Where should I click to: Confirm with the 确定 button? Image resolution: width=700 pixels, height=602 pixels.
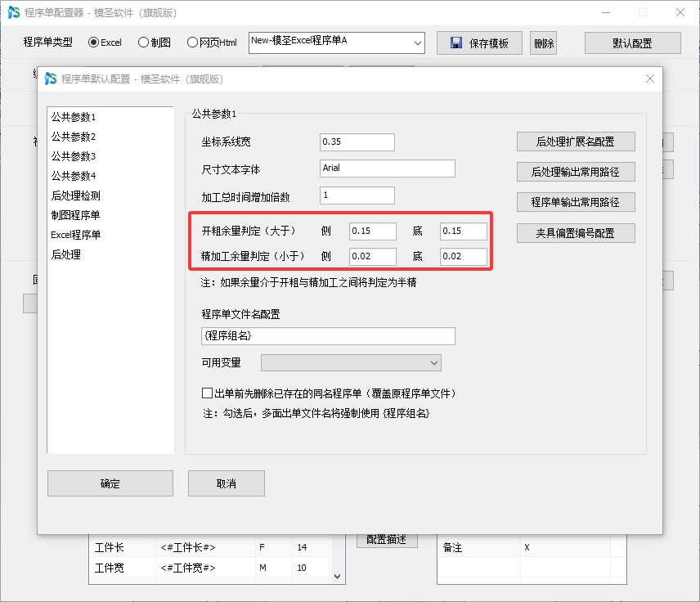pyautogui.click(x=110, y=483)
